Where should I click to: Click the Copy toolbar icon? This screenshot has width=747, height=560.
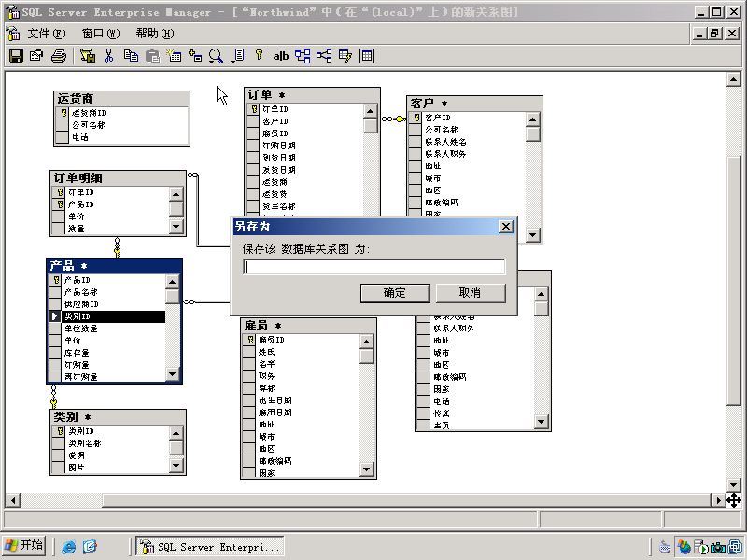point(131,56)
